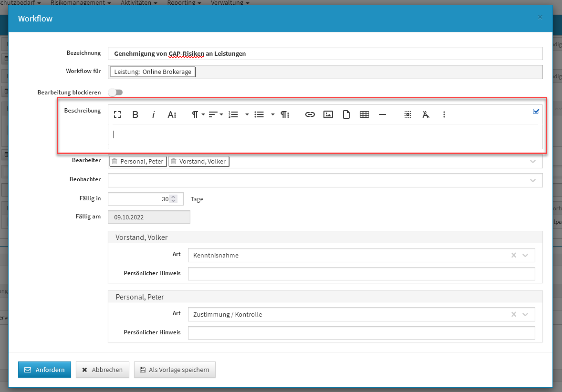Insert a link in description
The width and height of the screenshot is (562, 392).
coord(310,114)
